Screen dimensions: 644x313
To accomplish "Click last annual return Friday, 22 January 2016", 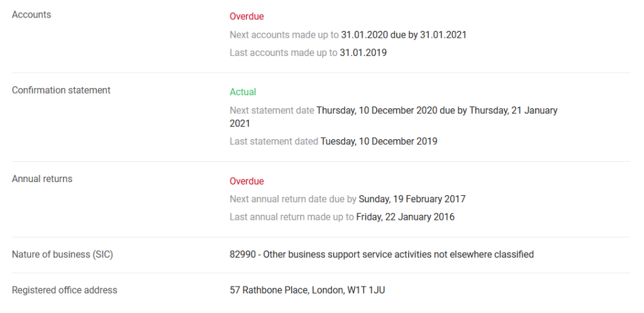I will point(406,217).
